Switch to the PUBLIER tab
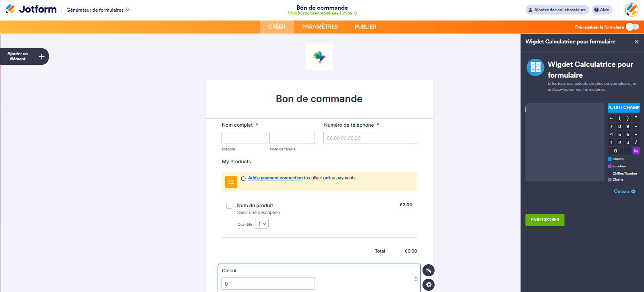Viewport: 644px width, 292px height. (x=365, y=27)
